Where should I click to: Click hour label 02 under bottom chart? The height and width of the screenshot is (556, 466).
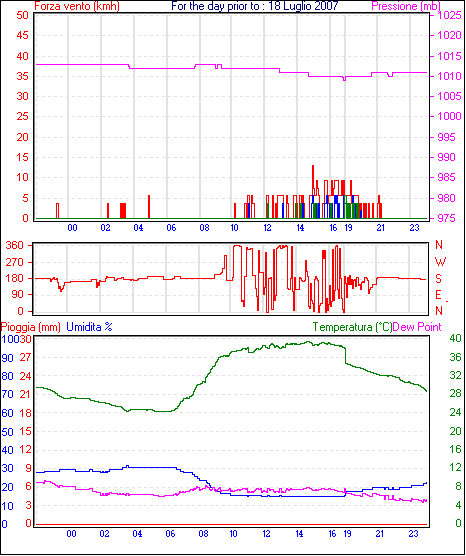coord(104,534)
